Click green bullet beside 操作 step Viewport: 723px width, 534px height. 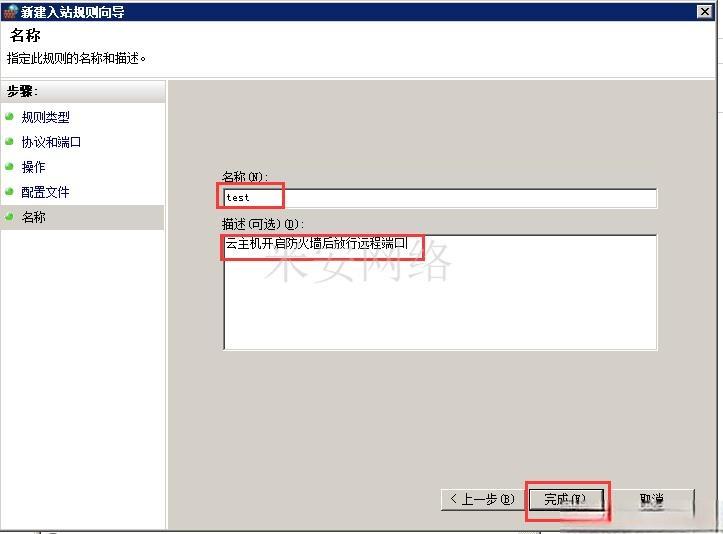click(x=9, y=166)
